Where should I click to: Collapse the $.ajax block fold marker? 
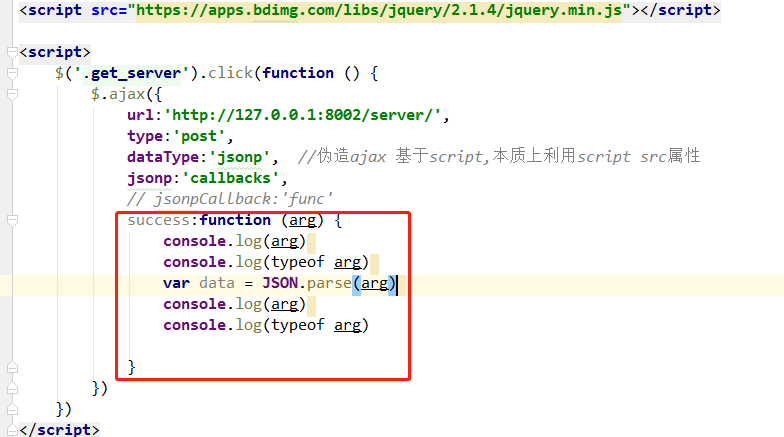pyautogui.click(x=12, y=94)
